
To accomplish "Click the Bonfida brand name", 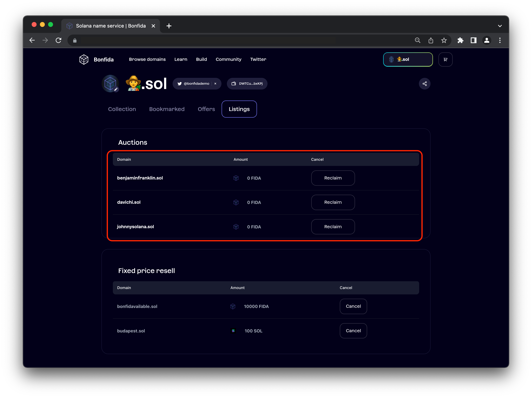I will coord(104,60).
